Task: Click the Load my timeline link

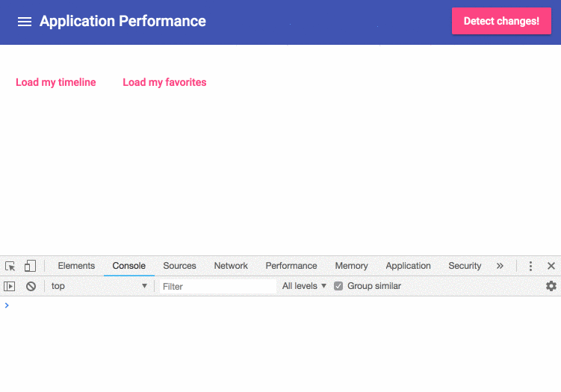Action: pyautogui.click(x=56, y=82)
